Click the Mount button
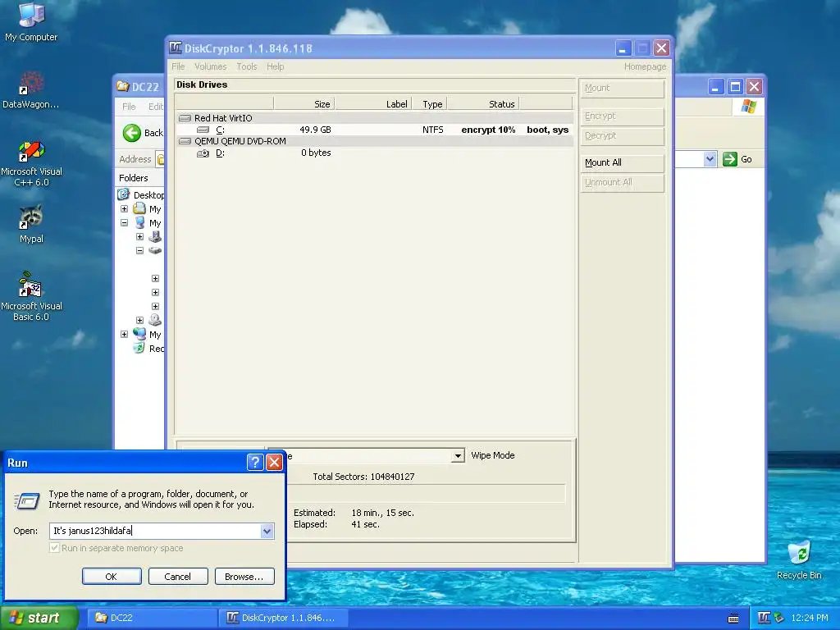The height and width of the screenshot is (630, 840). [623, 89]
